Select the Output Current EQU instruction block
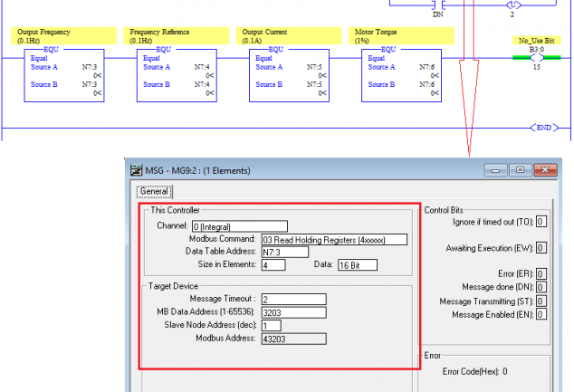Image resolution: width=574 pixels, height=392 pixels. click(x=289, y=75)
